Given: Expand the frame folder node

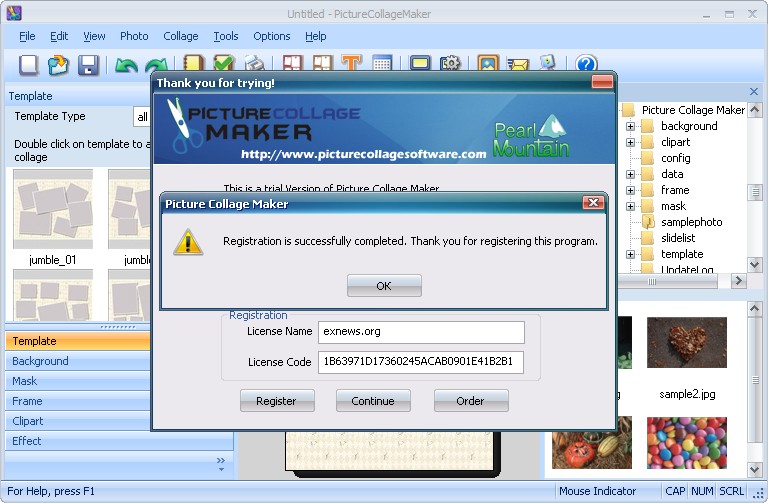Looking at the screenshot, I should pyautogui.click(x=630, y=191).
